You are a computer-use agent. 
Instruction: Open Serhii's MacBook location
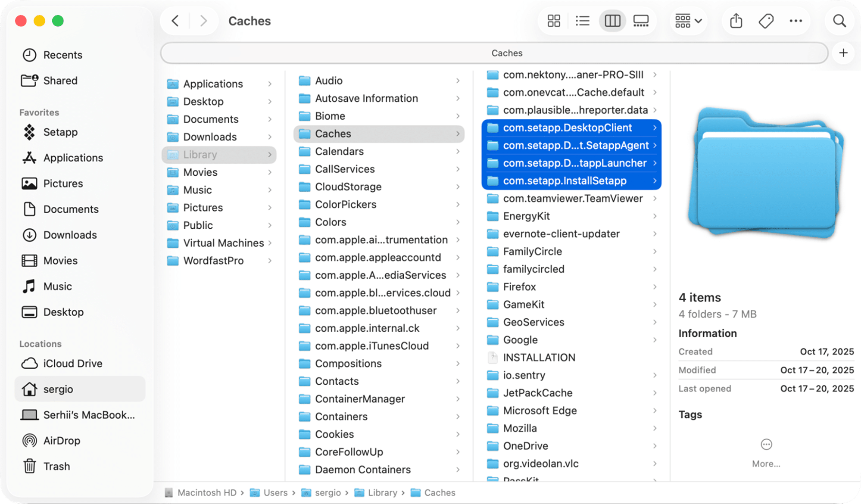tap(80, 415)
